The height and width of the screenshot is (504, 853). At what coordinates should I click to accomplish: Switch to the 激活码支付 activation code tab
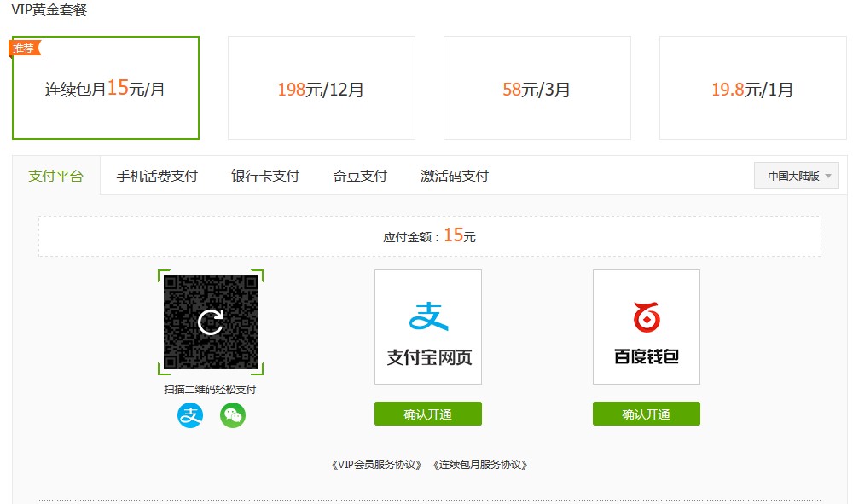(x=453, y=176)
